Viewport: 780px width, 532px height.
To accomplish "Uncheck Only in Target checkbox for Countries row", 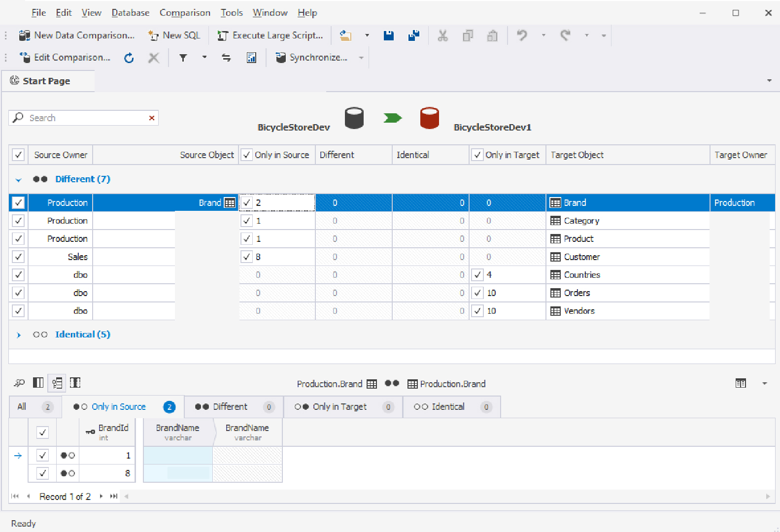I will click(x=477, y=275).
